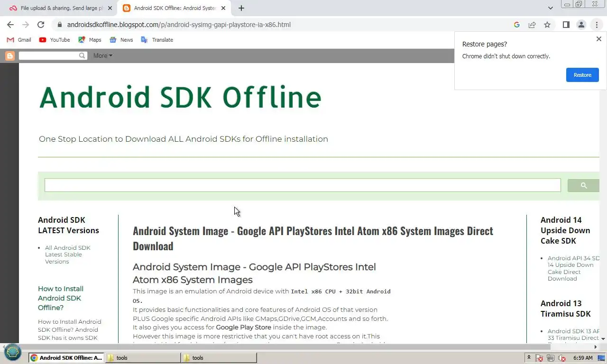Show hidden system tray icons
Image resolution: width=607 pixels, height=364 pixels.
[x=529, y=358]
